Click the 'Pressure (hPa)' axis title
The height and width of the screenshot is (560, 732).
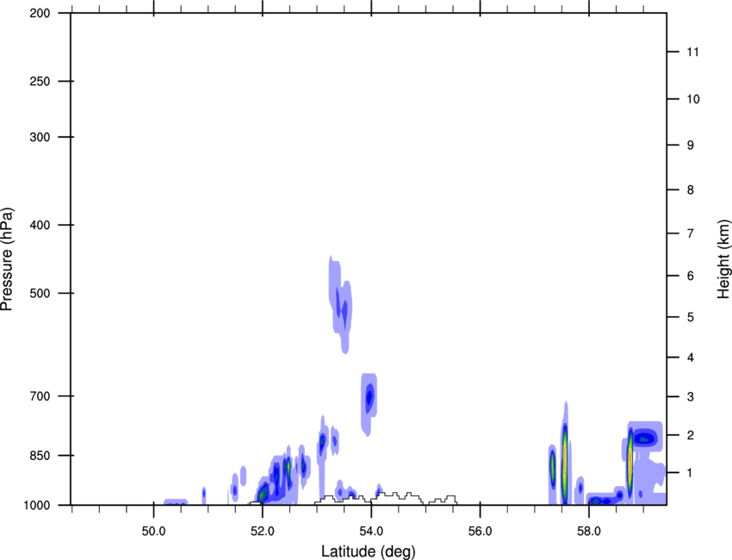(x=7, y=259)
